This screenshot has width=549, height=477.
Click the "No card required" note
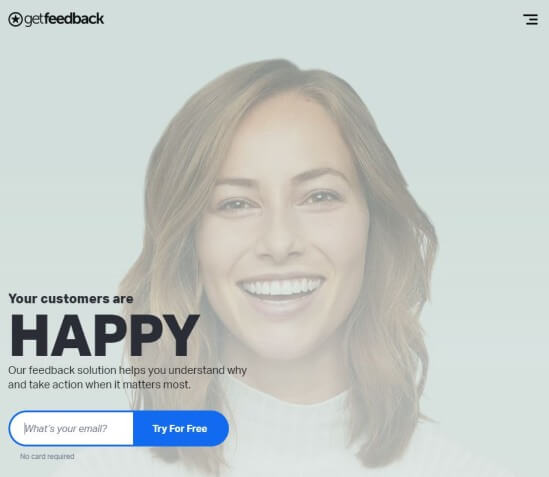tap(47, 456)
